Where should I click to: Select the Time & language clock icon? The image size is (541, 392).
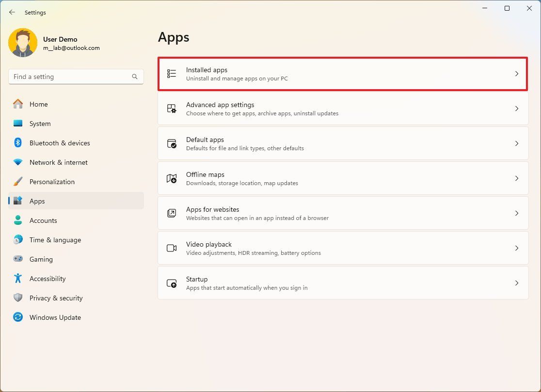pyautogui.click(x=17, y=240)
